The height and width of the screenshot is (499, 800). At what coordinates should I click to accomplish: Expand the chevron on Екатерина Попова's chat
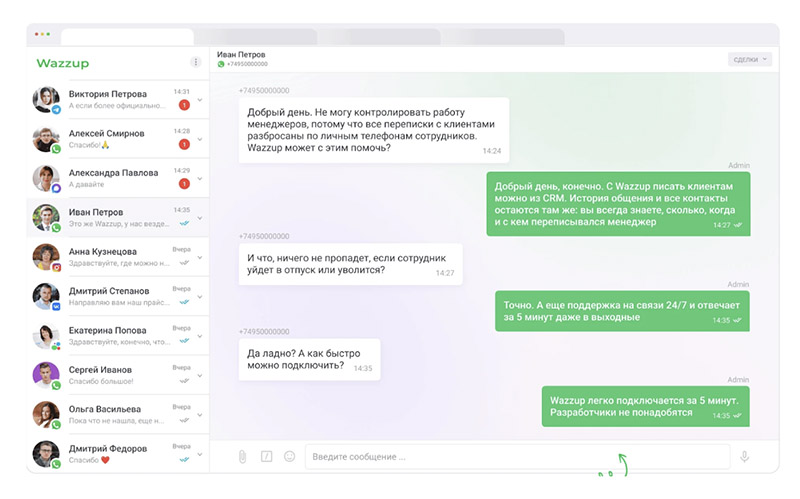(200, 336)
